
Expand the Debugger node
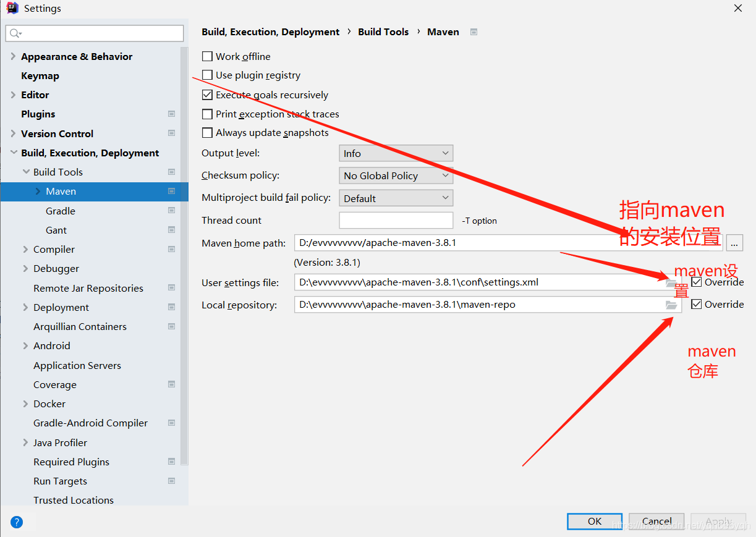pyautogui.click(x=25, y=268)
